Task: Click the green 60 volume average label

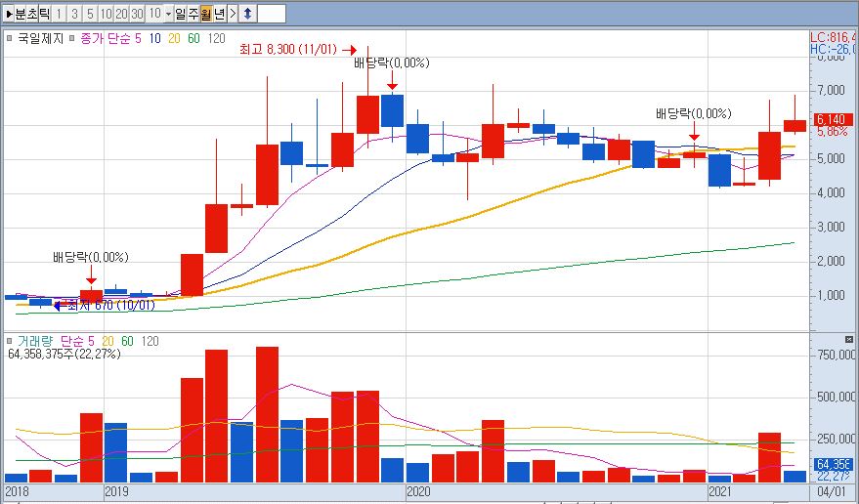Action: point(127,341)
